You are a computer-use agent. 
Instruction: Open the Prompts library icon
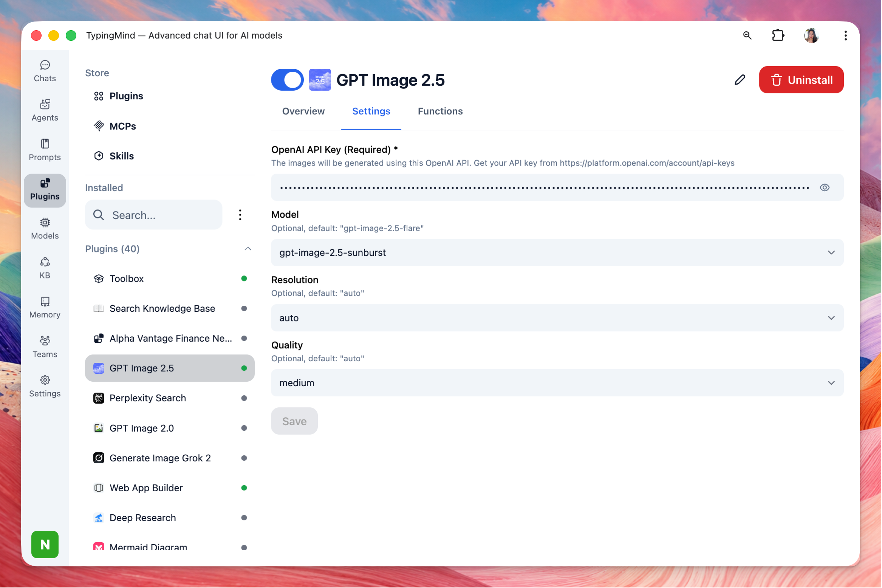pos(45,150)
